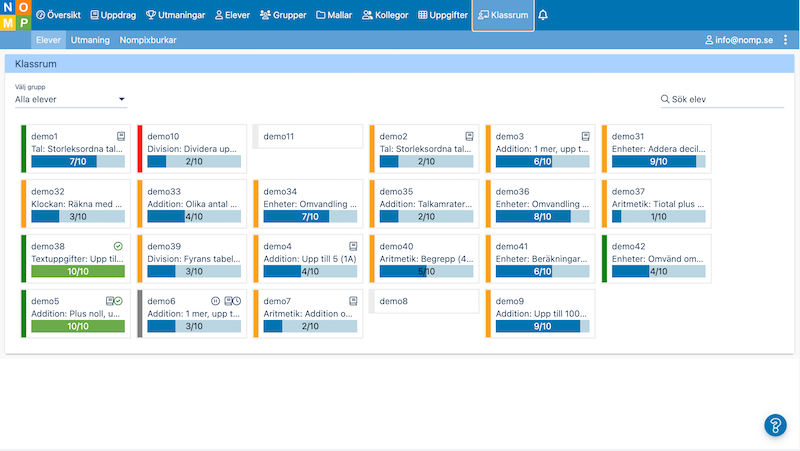Viewport: 800px width, 451px height.
Task: Expand the 'Välj grupp' group dropdown
Action: (70, 99)
